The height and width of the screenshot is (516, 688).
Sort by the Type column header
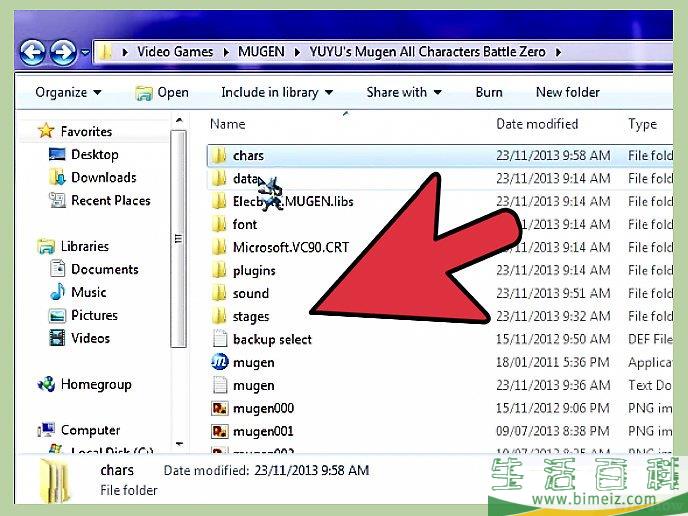click(642, 124)
